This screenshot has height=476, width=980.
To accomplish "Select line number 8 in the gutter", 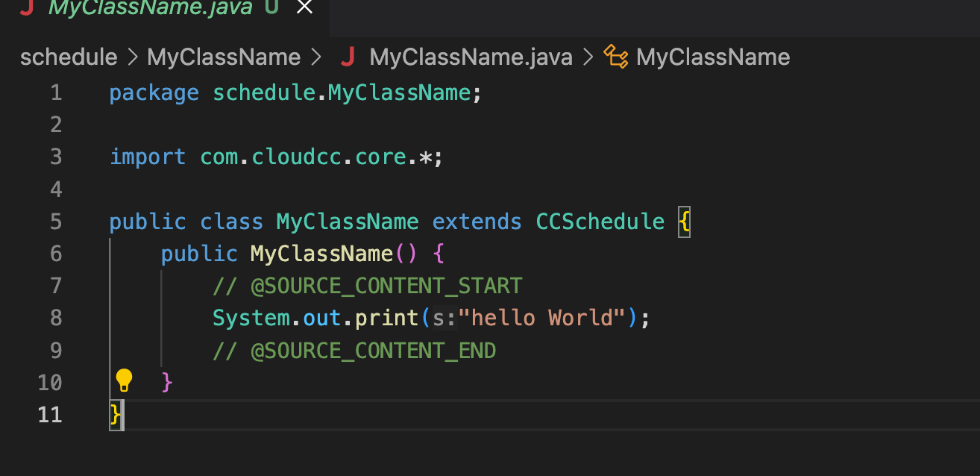I will [x=56, y=318].
